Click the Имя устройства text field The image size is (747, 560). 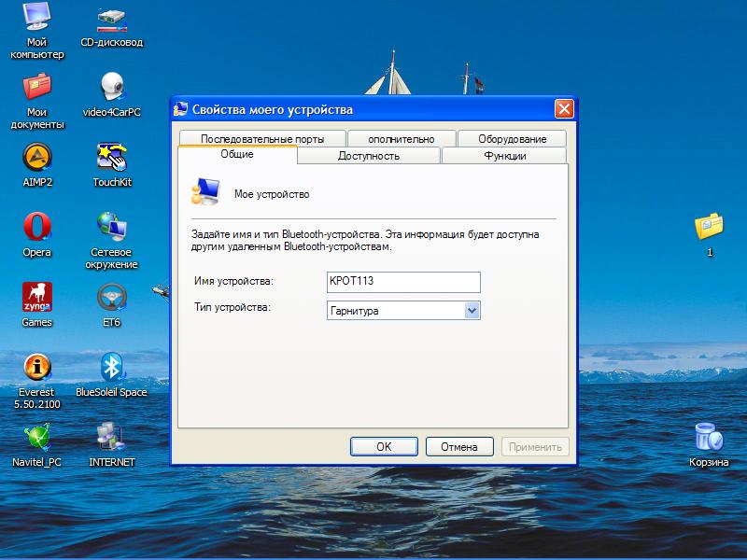[402, 282]
